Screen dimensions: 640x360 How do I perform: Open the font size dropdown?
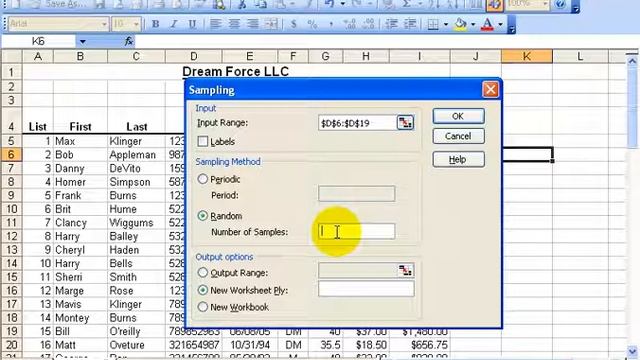tap(136, 24)
